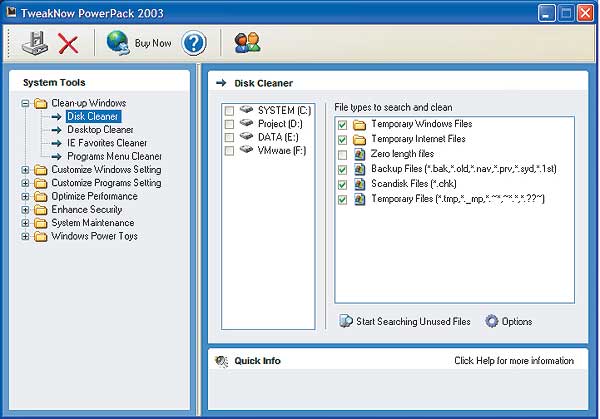The image size is (600, 419).
Task: Check the VMware (F:) drive checkbox
Action: pyautogui.click(x=229, y=151)
